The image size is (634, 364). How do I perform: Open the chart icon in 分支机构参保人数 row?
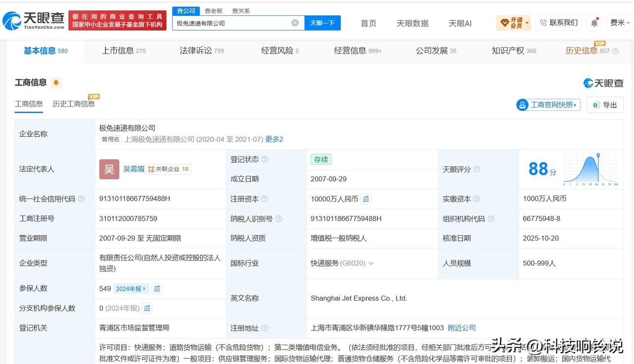tap(147, 308)
